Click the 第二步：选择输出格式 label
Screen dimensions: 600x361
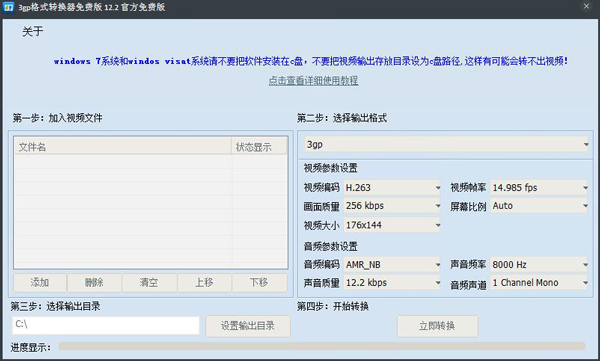(x=342, y=118)
